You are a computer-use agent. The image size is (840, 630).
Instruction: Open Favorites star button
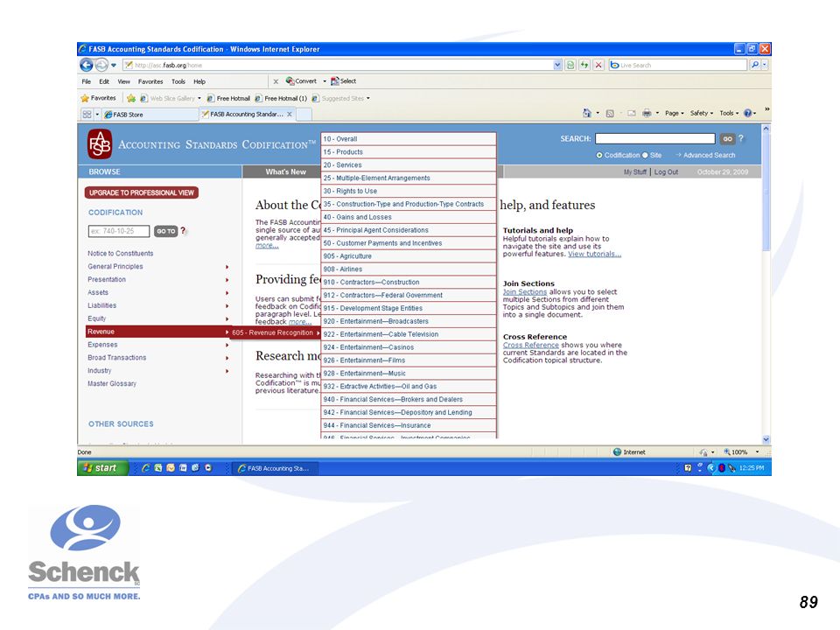pos(99,98)
